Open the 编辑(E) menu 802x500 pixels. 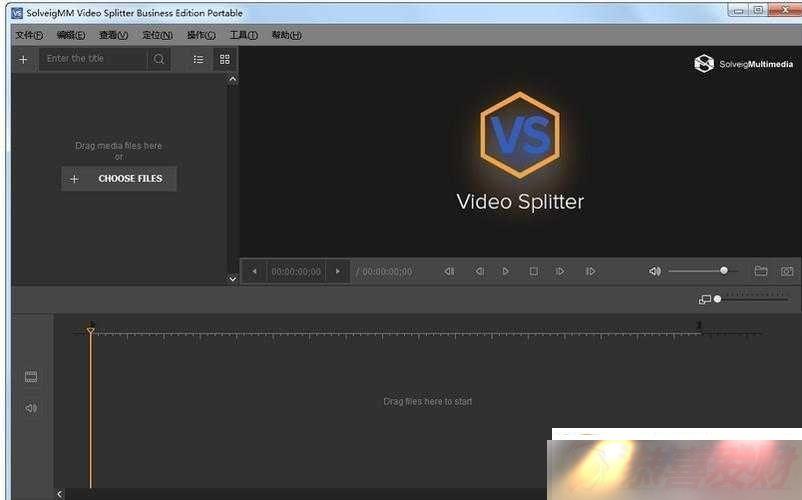71,35
